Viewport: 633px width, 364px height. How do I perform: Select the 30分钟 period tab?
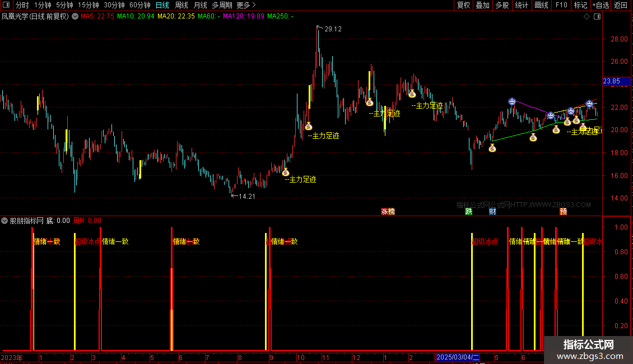pyautogui.click(x=114, y=5)
